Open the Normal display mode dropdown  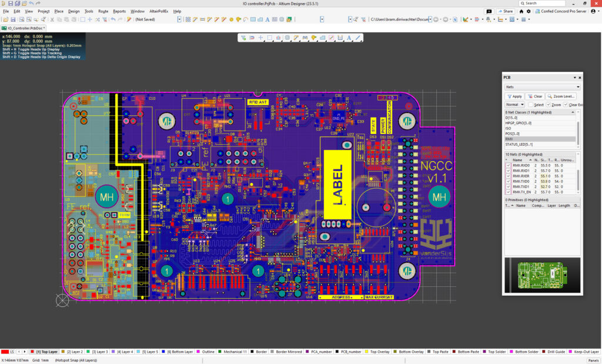click(x=514, y=104)
